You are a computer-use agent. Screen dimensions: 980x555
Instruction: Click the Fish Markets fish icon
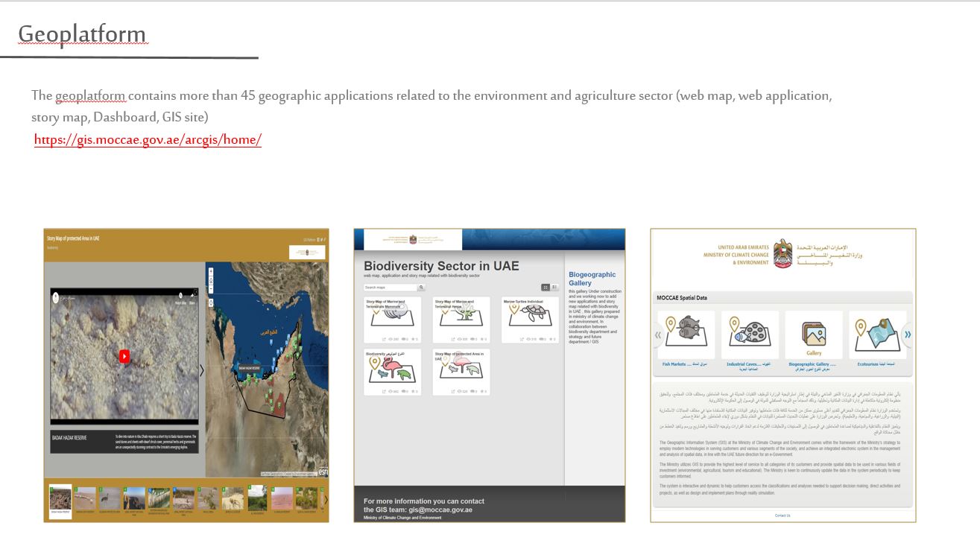click(x=686, y=333)
